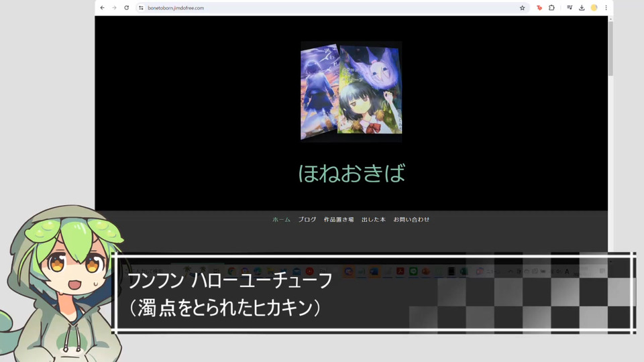The width and height of the screenshot is (644, 362).
Task: Open the お問い合わせ contact page
Action: 411,220
